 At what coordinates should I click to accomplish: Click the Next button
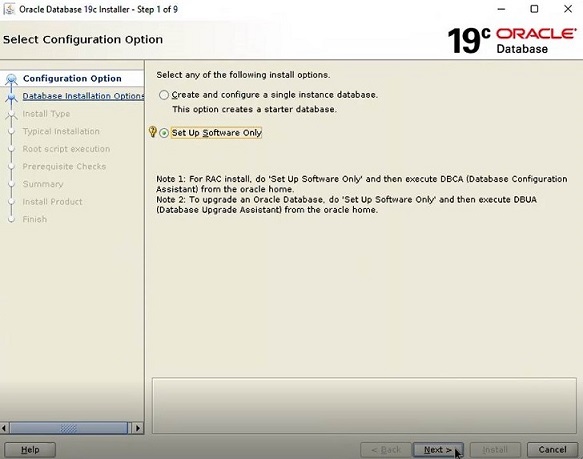click(x=438, y=450)
